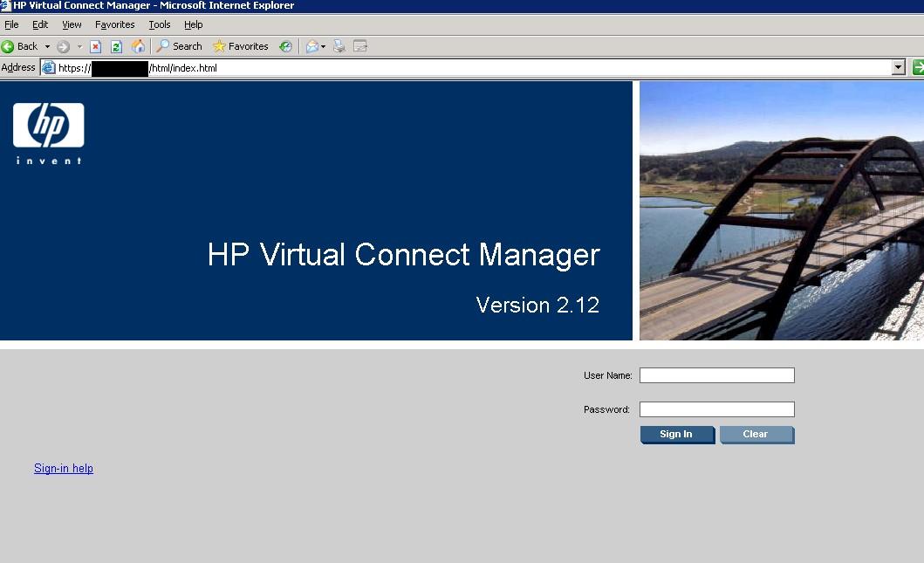Click the History icon in the toolbar
This screenshot has height=563, width=924.
pyautogui.click(x=285, y=46)
